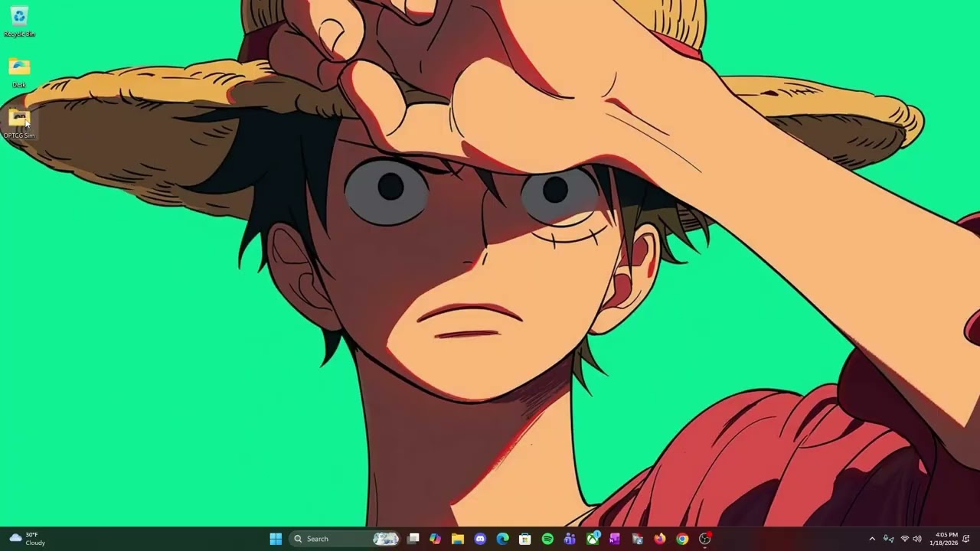Open the Recycle Bin desktop icon

[19, 21]
